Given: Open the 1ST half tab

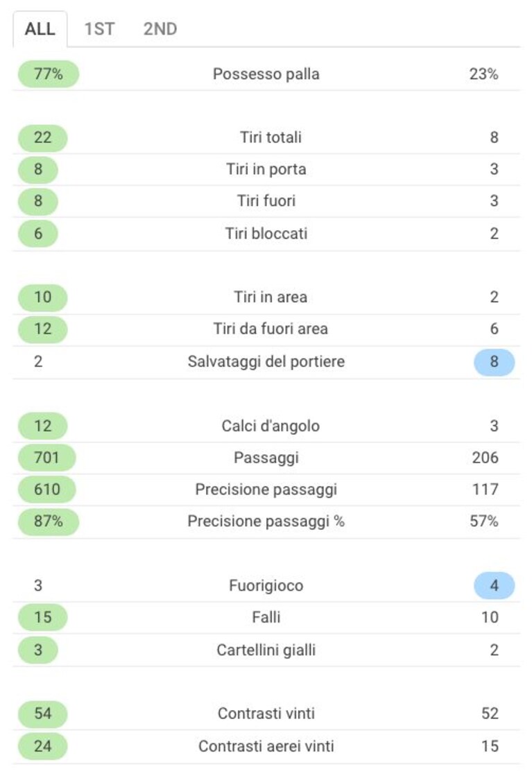Looking at the screenshot, I should (99, 29).
